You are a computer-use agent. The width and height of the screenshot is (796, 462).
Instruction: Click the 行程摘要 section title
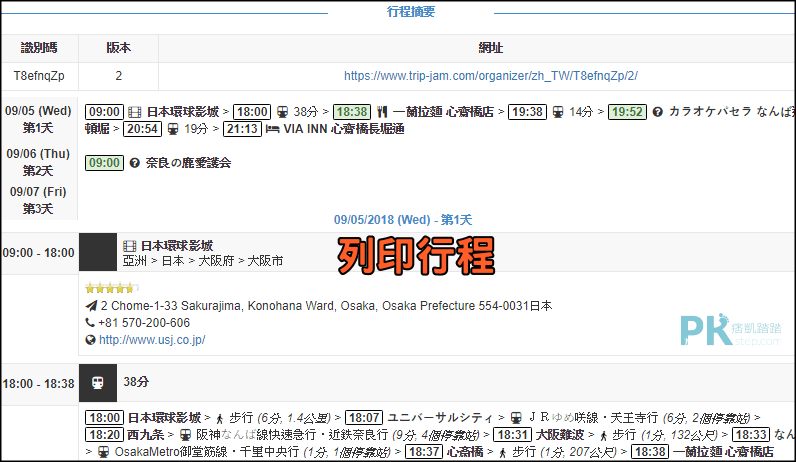pyautogui.click(x=411, y=12)
